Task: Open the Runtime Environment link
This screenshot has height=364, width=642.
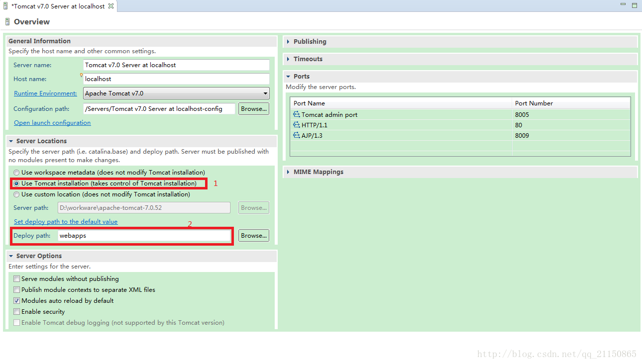Action: point(45,93)
